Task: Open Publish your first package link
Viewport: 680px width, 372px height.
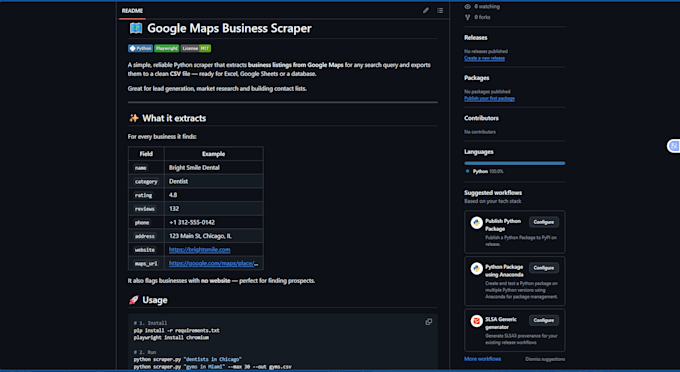Action: tap(489, 98)
